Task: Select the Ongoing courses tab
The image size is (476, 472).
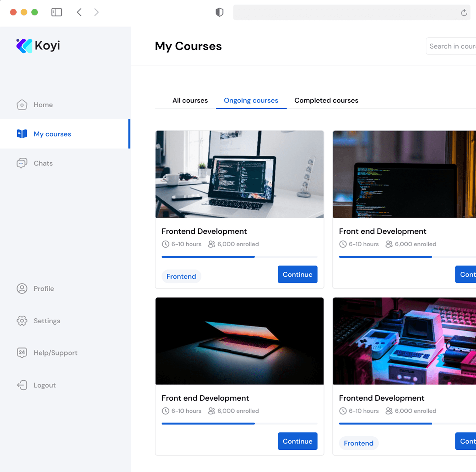Action: click(x=251, y=100)
